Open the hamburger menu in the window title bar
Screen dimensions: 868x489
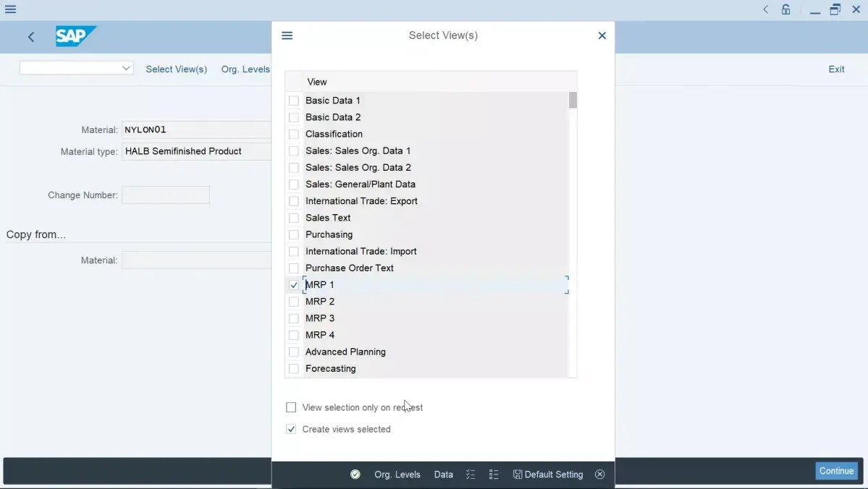click(11, 9)
